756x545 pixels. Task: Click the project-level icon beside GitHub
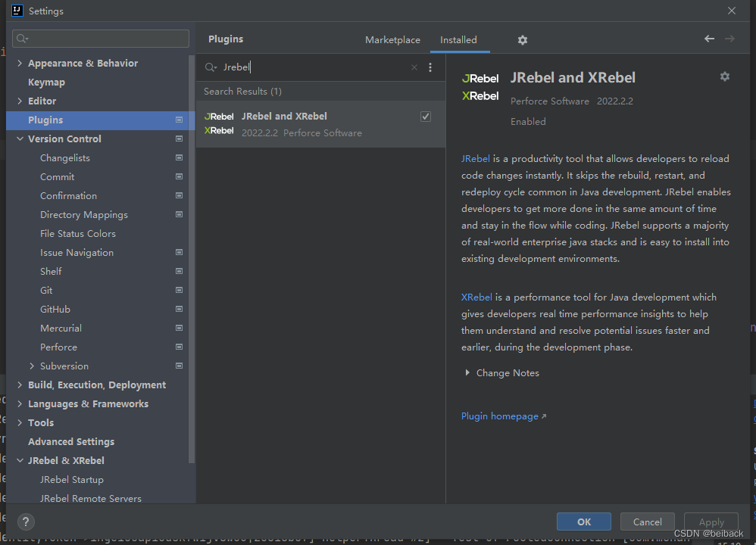point(179,309)
